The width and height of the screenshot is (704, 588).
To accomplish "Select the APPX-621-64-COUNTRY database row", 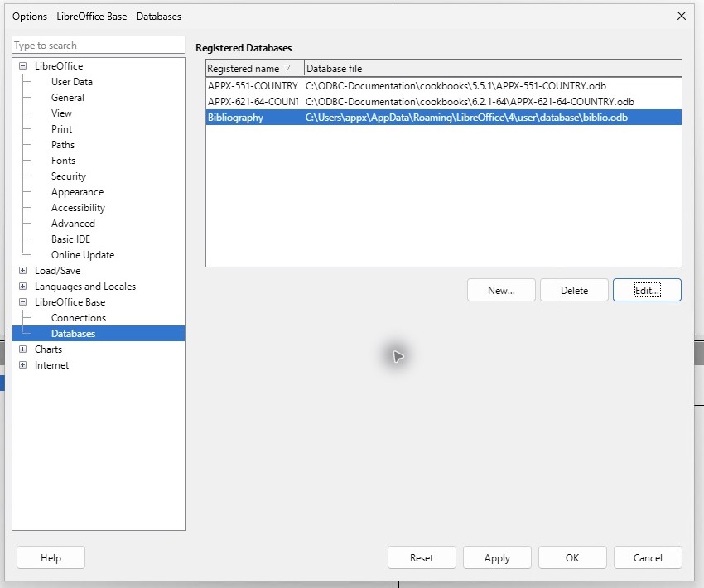I will tap(444, 101).
